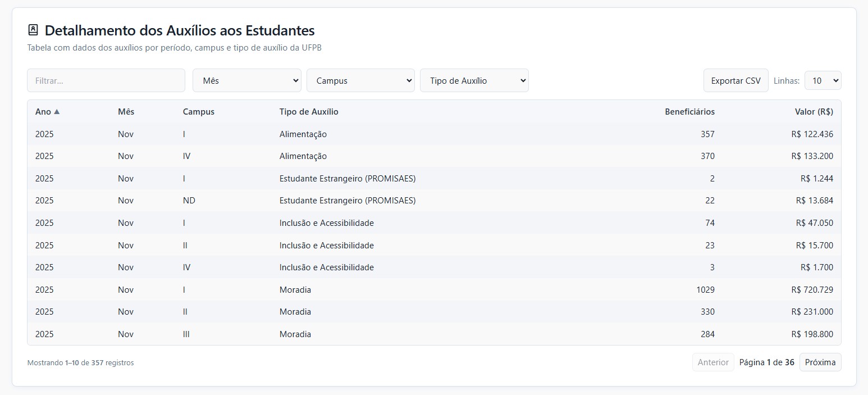
Task: Click the disabled Anterior pagination button
Action: tap(712, 362)
